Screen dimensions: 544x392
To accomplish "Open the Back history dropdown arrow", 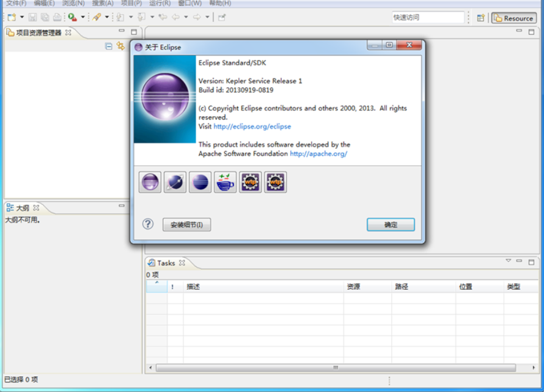I will point(186,17).
